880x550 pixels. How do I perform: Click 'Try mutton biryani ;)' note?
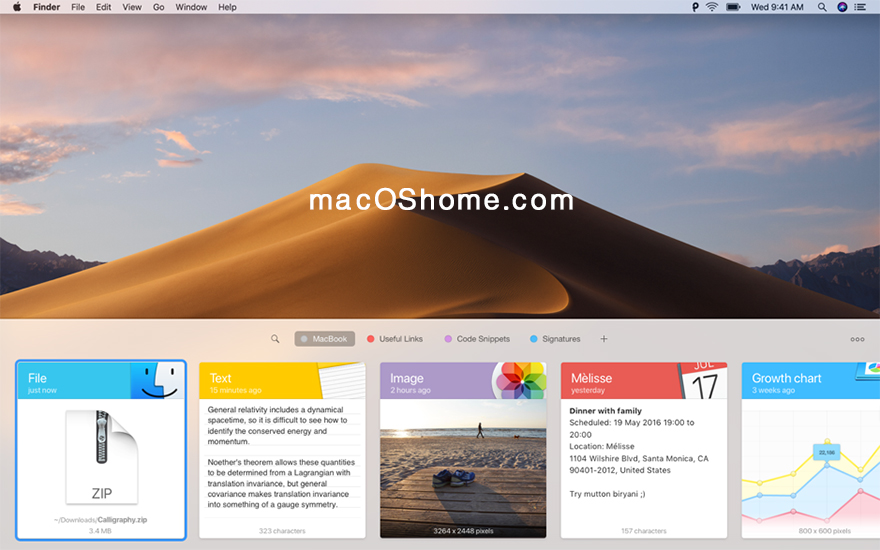point(607,494)
